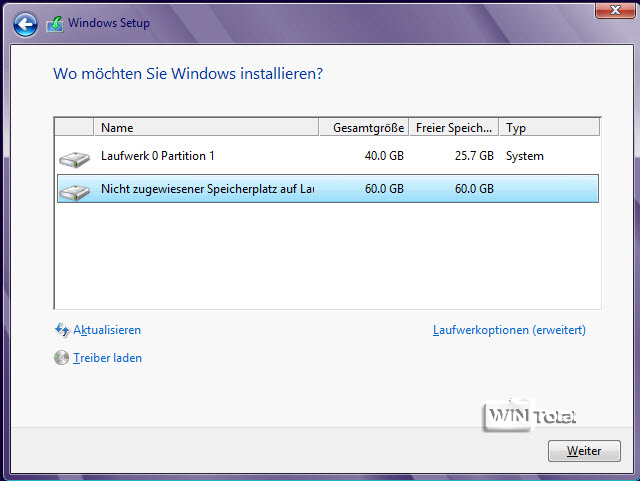The height and width of the screenshot is (481, 640).
Task: Click 60.0 GB total size of unallocated space
Action: (x=384, y=189)
